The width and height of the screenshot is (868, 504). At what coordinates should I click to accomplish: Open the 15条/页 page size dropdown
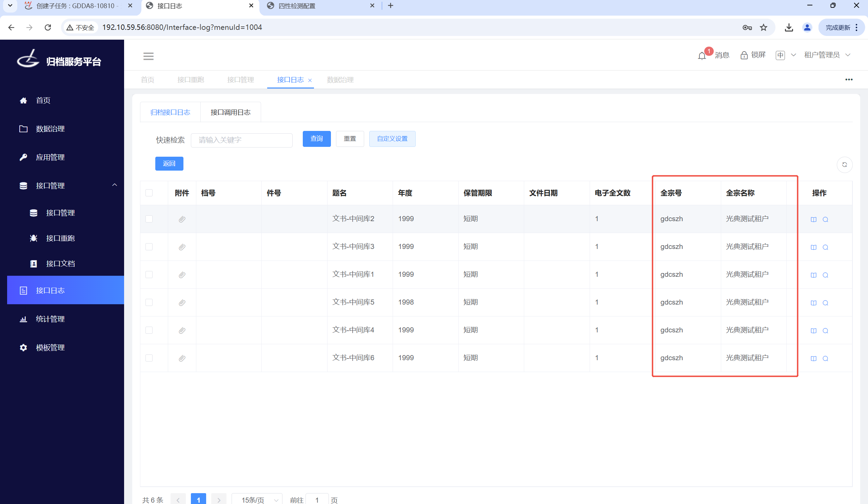[257, 500]
